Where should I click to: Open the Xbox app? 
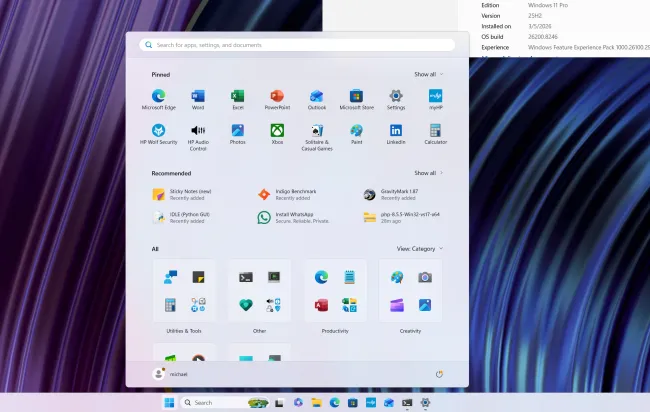coord(277,134)
